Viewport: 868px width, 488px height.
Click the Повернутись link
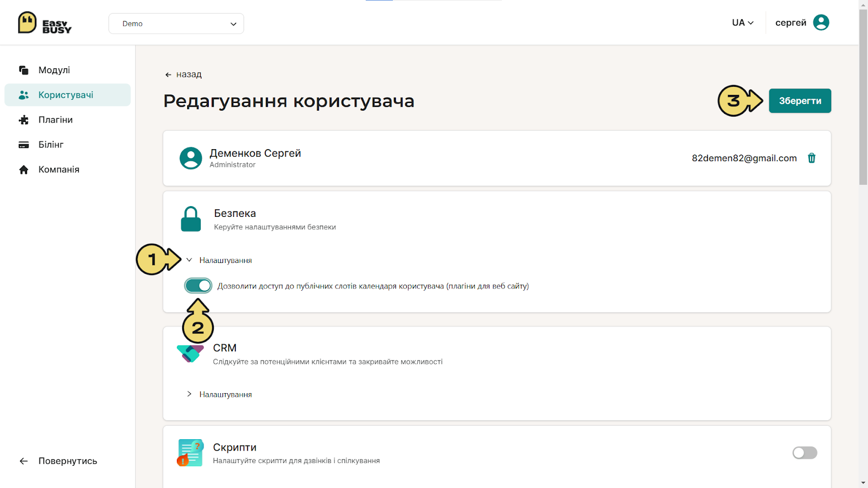point(68,461)
